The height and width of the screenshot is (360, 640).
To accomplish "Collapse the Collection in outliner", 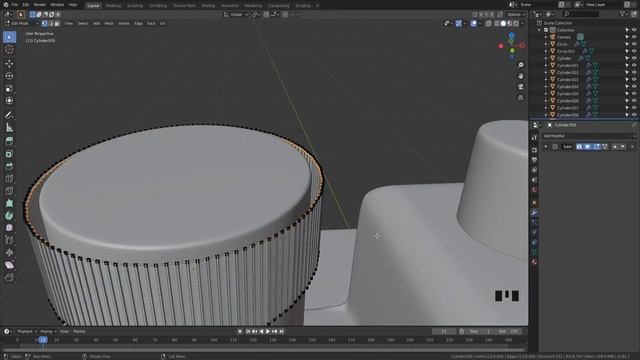I will (540, 30).
